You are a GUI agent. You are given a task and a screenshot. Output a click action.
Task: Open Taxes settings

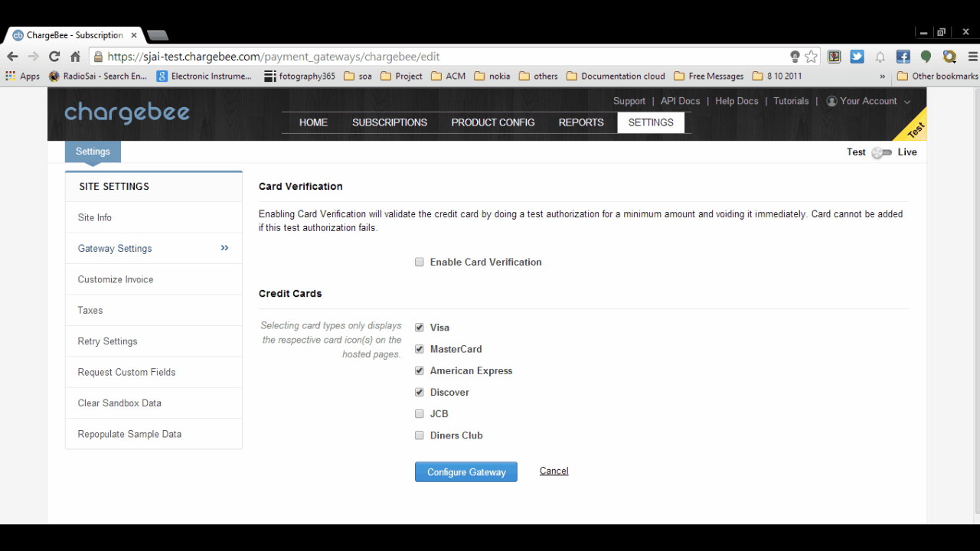pyautogui.click(x=154, y=310)
